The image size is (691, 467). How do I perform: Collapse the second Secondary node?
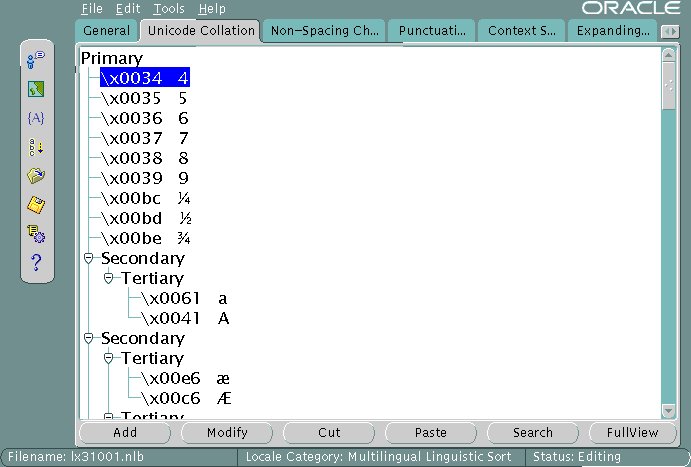(89, 338)
